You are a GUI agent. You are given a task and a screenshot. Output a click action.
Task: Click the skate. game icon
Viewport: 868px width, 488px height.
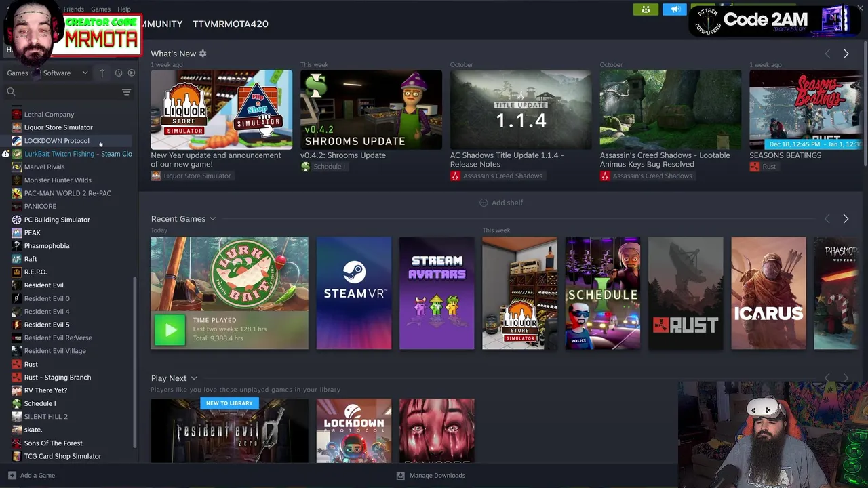pos(17,430)
